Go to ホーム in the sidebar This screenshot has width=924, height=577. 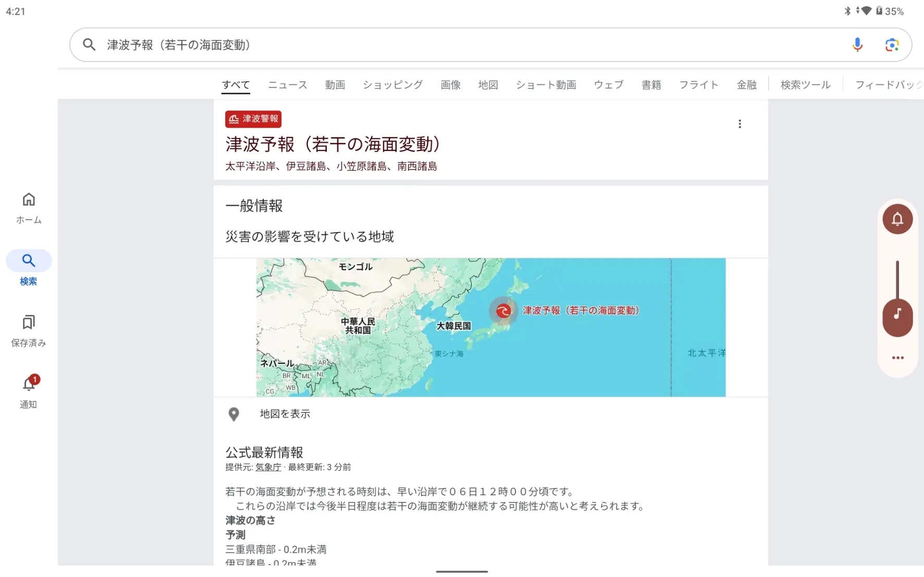29,208
